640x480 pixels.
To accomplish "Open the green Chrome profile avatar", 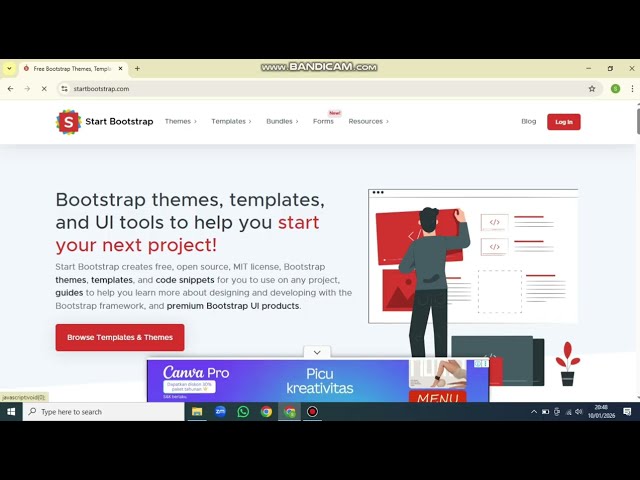I will (x=616, y=89).
